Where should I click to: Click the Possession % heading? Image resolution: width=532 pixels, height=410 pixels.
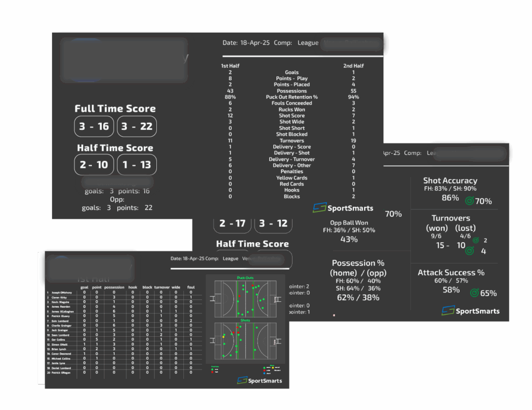pyautogui.click(x=358, y=263)
